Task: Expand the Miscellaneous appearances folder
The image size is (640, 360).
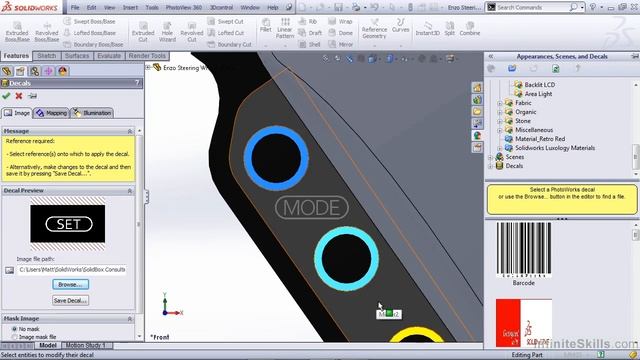Action: click(500, 130)
